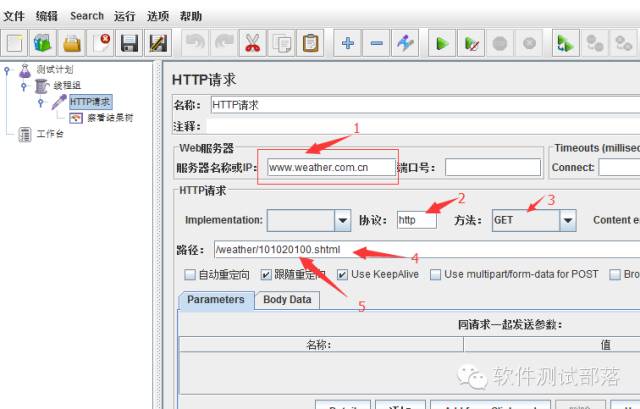This screenshot has width=640, height=409.
Task: Click the 路径 path field
Action: (x=427, y=249)
